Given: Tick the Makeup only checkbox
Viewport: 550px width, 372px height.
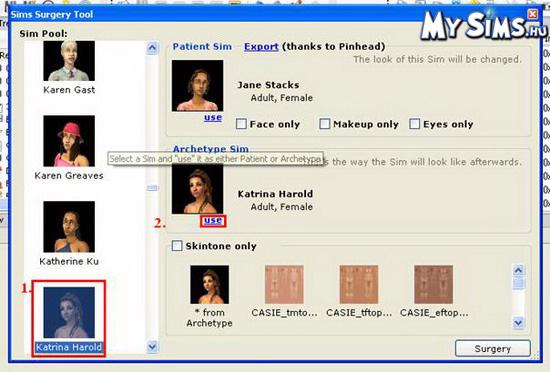Looking at the screenshot, I should tap(324, 124).
